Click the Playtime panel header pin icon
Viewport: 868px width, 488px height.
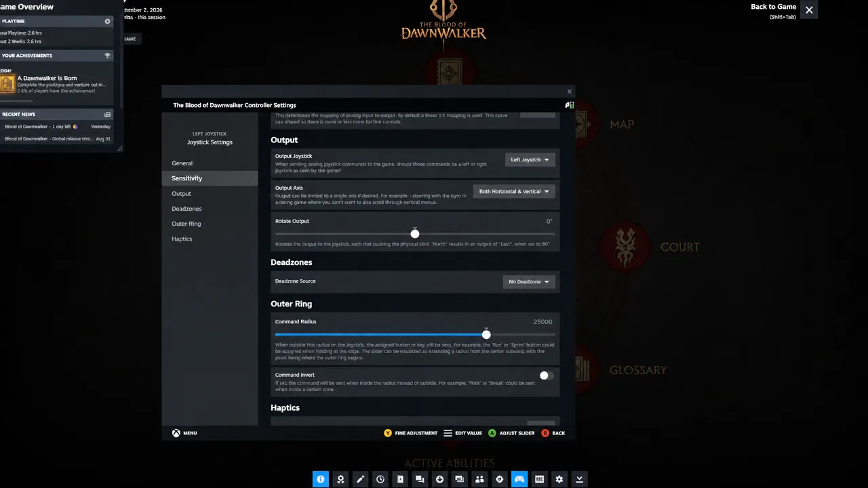[107, 22]
